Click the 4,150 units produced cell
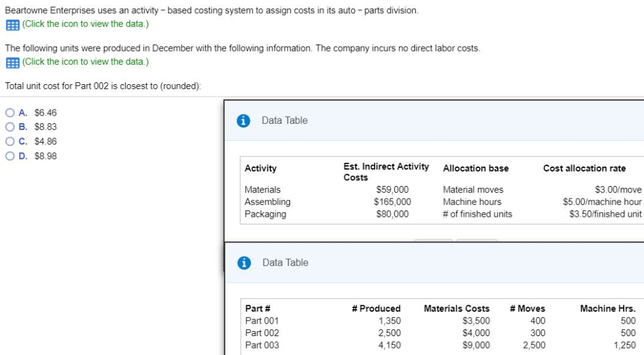 coord(389,346)
